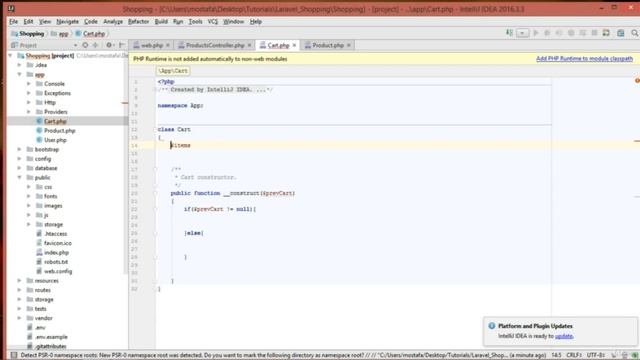Switch to the web.php tab
The image size is (640, 360).
click(151, 45)
